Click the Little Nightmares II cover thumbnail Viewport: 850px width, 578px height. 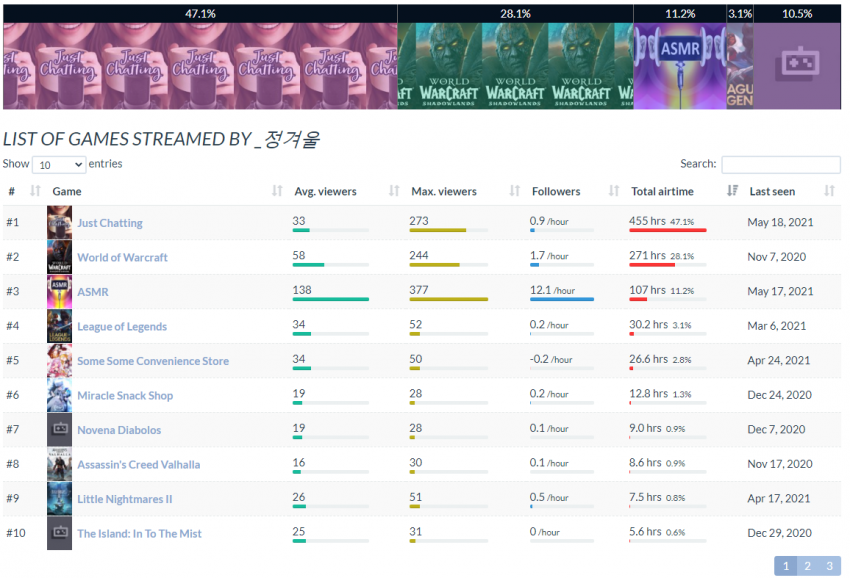point(59,499)
